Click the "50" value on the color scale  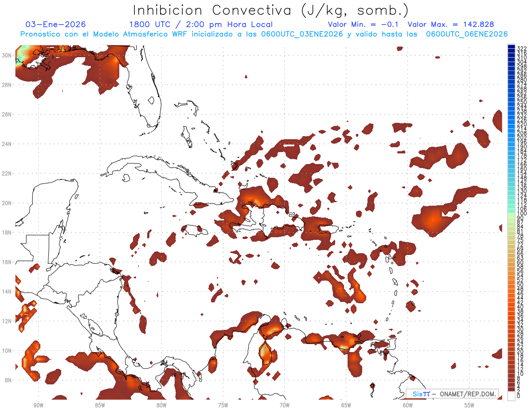point(520,285)
